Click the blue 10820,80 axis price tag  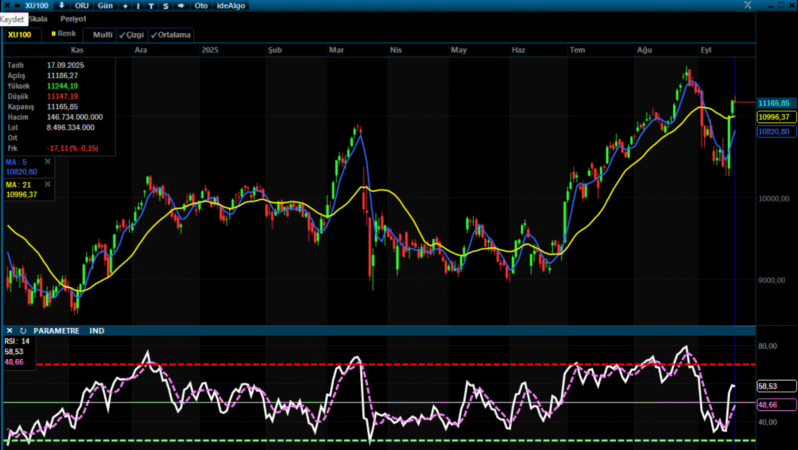coord(776,131)
